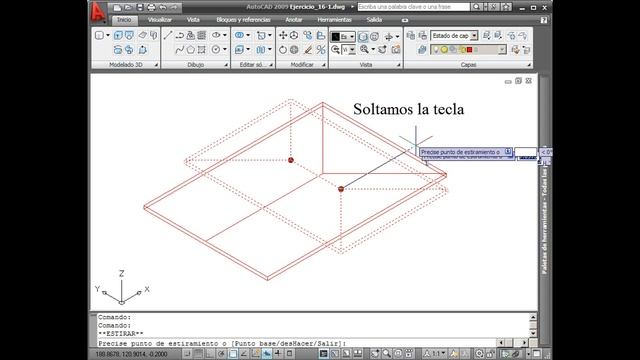Viewport: 640px width, 360px height.
Task: Click the ribbon minimize button after Salida
Action: click(404, 20)
